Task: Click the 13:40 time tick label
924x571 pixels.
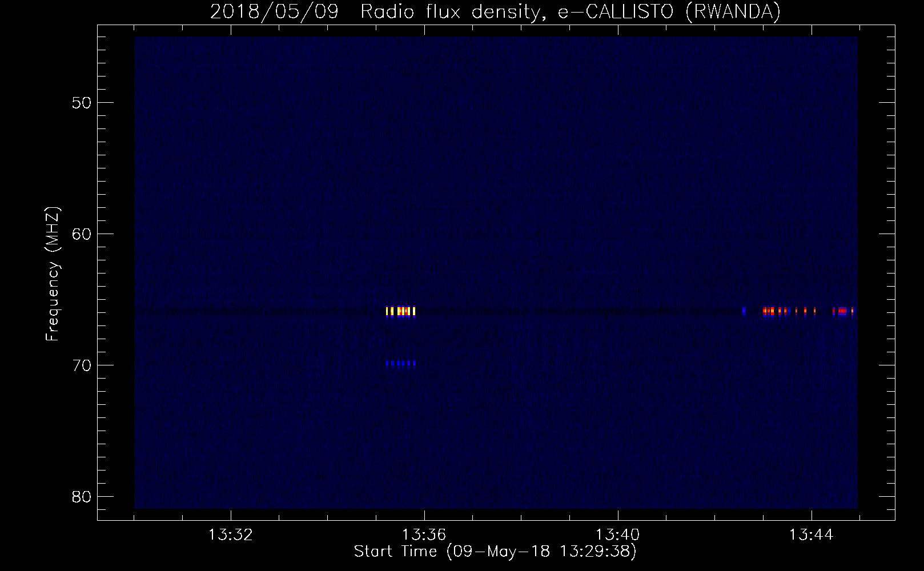Action: coord(618,535)
